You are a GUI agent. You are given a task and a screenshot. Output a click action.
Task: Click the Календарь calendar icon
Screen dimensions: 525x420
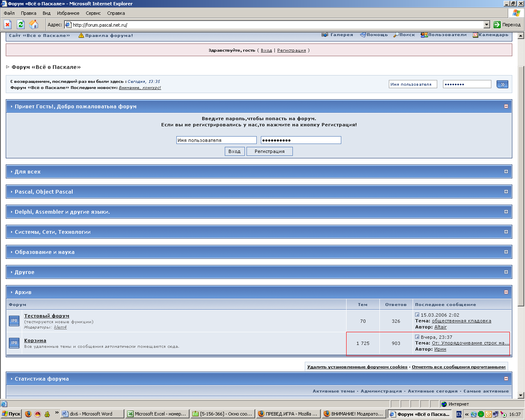click(x=475, y=35)
